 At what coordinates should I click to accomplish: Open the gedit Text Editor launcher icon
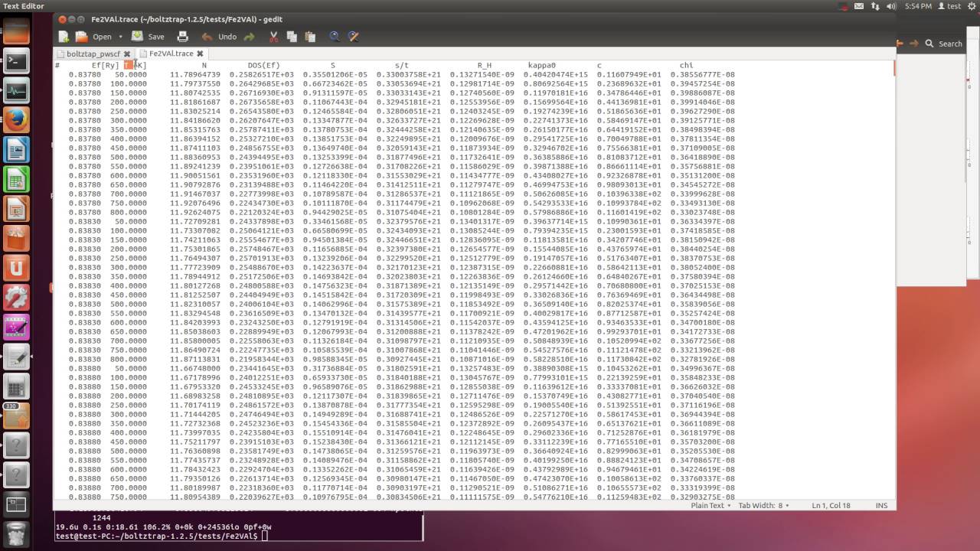[17, 357]
